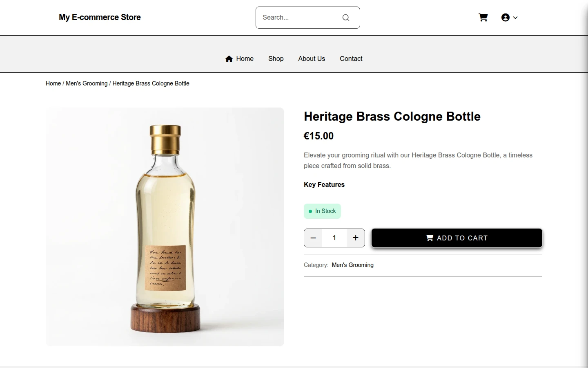Screen dimensions: 588x368
Task: Follow the Men's Grooming breadcrumb link
Action: (87, 83)
